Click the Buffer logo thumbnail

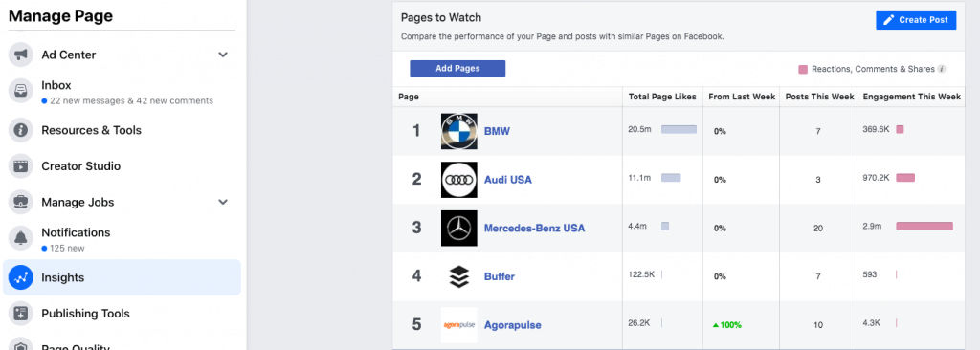tap(458, 276)
